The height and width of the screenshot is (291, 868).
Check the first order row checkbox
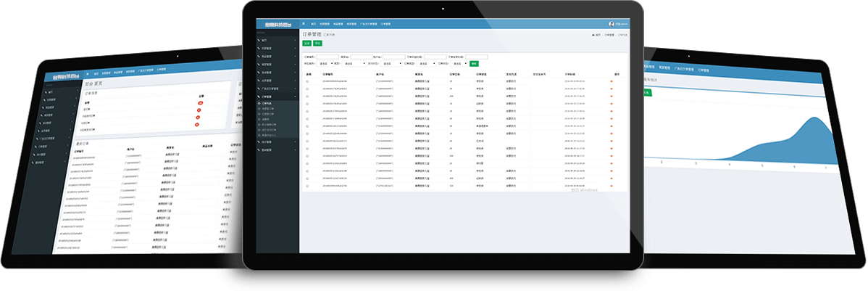pos(307,81)
